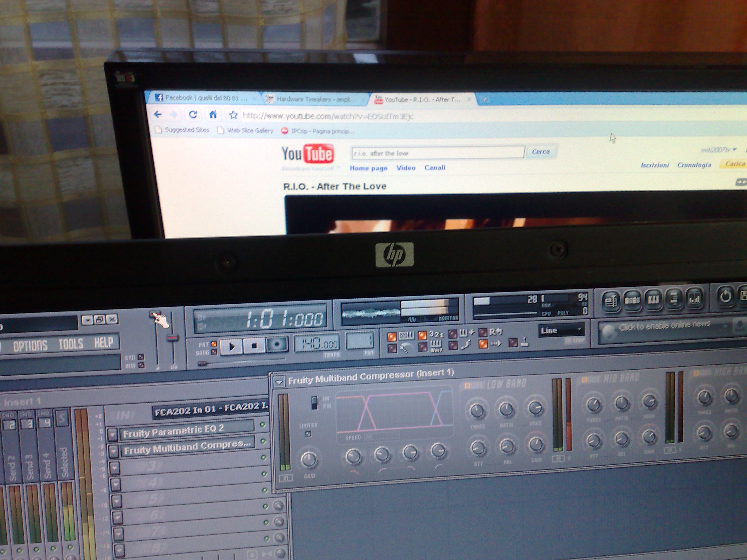Viewport: 747px width, 560px height.
Task: Open Fruity Parametric EQ 2 slot dropdown arrow
Action: (112, 434)
